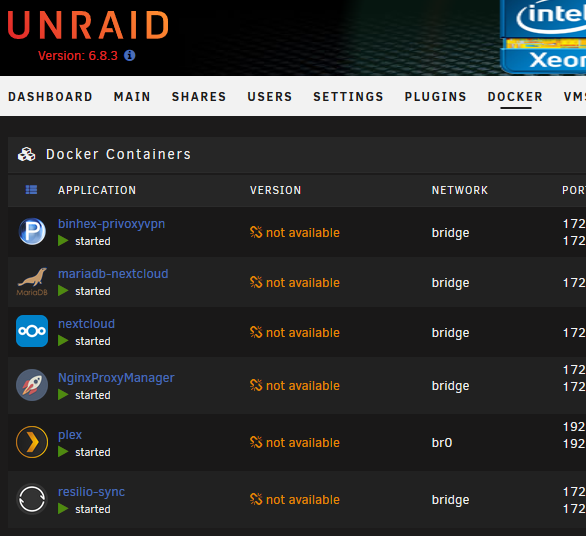The image size is (586, 536).
Task: Click the green started arrow under nextcloud
Action: 63,341
